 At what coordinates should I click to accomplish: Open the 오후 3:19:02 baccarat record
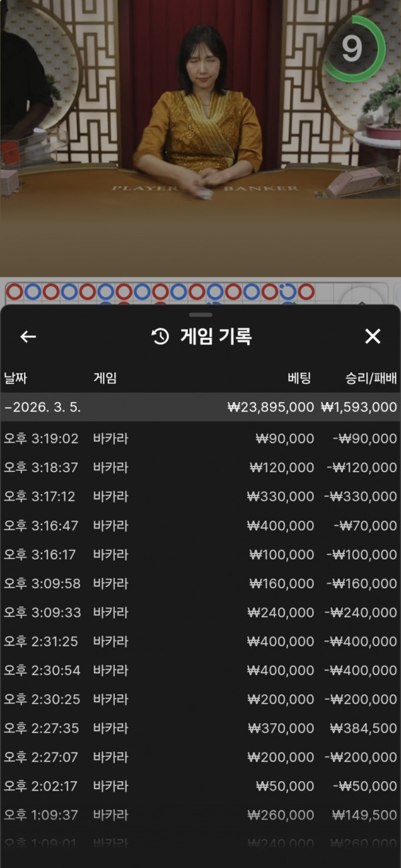pos(200,439)
